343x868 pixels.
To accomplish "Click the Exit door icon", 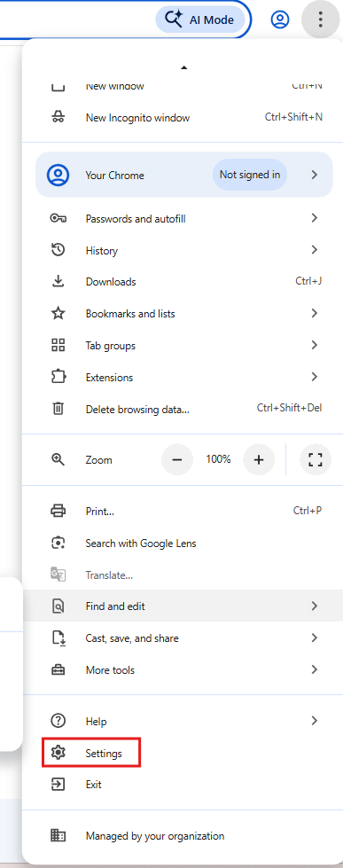I will [58, 785].
